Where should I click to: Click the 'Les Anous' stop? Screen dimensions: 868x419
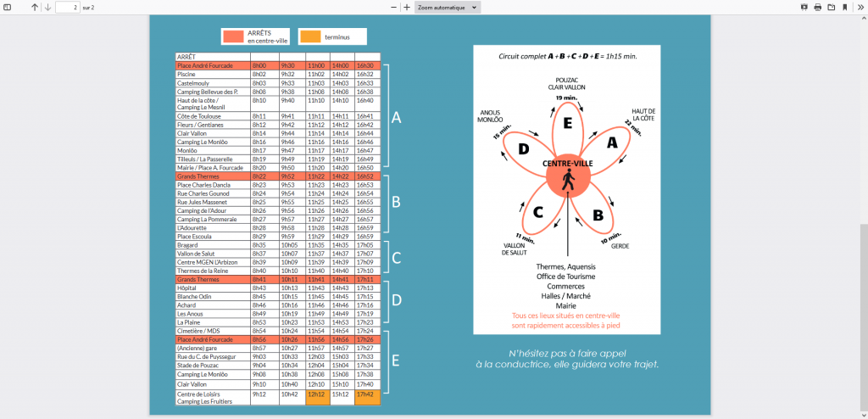tap(190, 314)
